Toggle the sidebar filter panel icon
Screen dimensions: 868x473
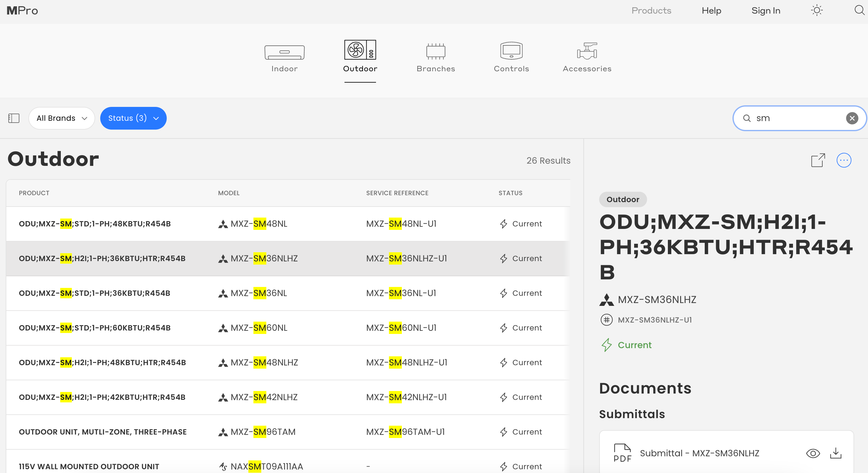(14, 118)
